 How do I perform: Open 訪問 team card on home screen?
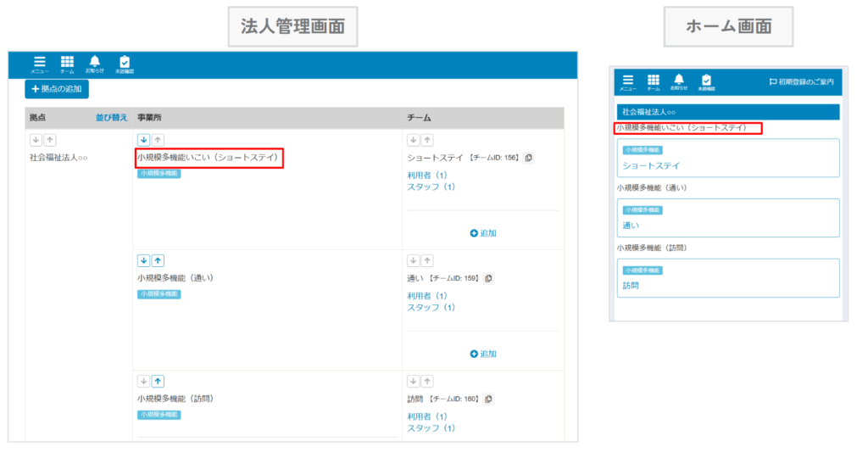[x=728, y=278]
